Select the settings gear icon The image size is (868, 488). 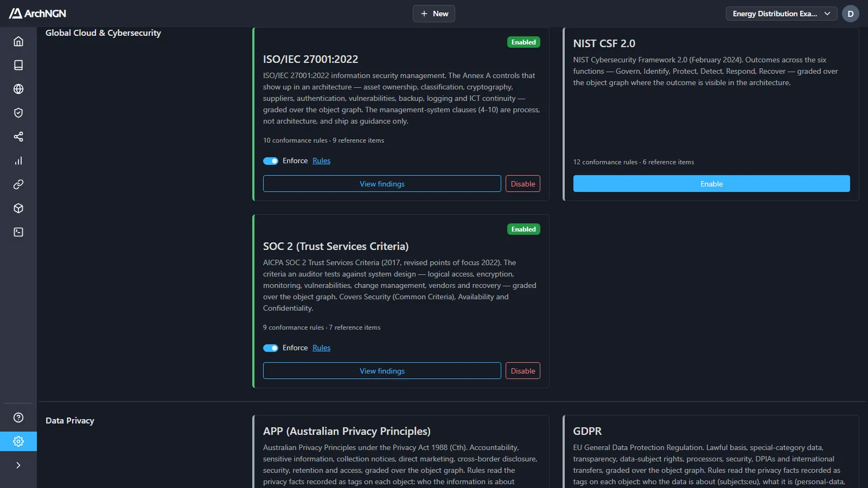(x=18, y=441)
